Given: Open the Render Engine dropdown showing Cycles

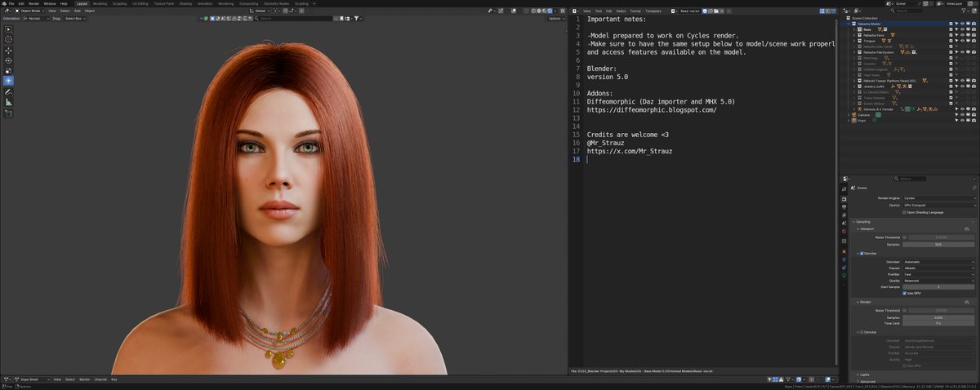Looking at the screenshot, I should pyautogui.click(x=939, y=197).
